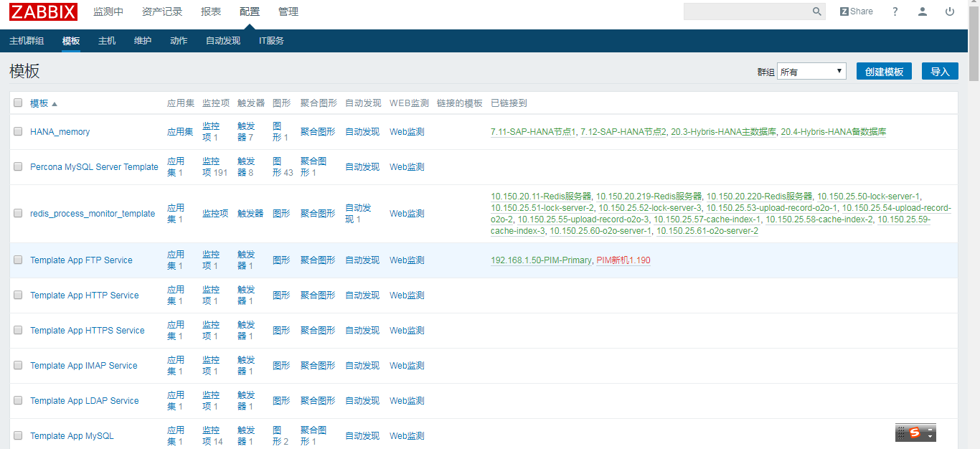Click the Zabbix logo
Screen dimensions: 980x449
tap(43, 11)
